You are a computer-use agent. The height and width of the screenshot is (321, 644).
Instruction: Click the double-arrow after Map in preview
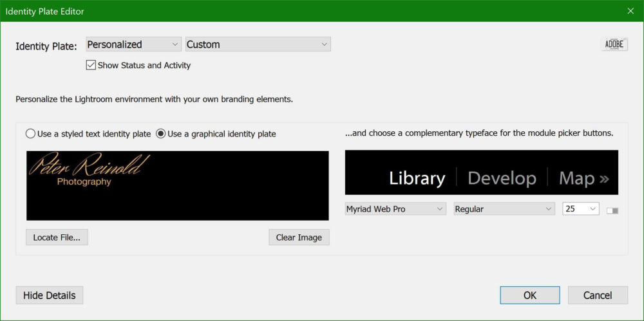pos(603,178)
